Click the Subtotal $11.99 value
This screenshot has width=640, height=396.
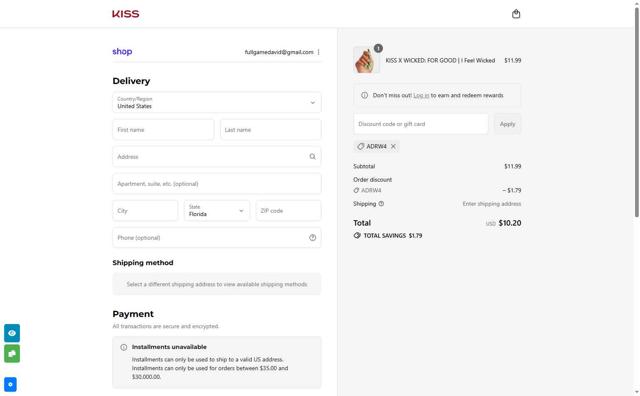pos(513,166)
